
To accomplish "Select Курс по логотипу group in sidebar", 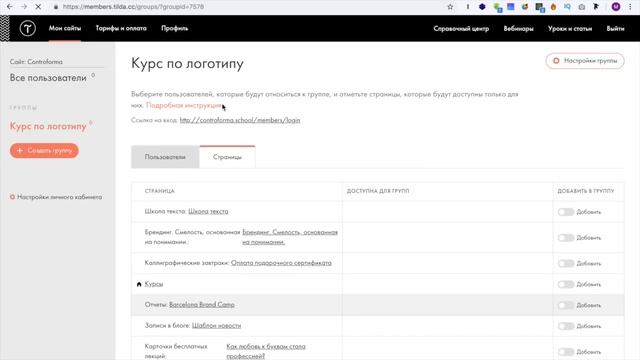I will [48, 126].
